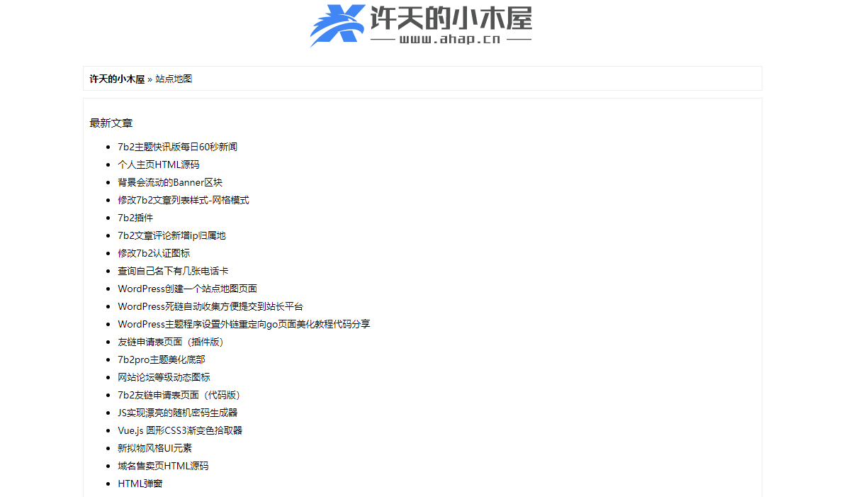
Task: Open the 新拟物风格UI元素 article
Action: pos(154,448)
